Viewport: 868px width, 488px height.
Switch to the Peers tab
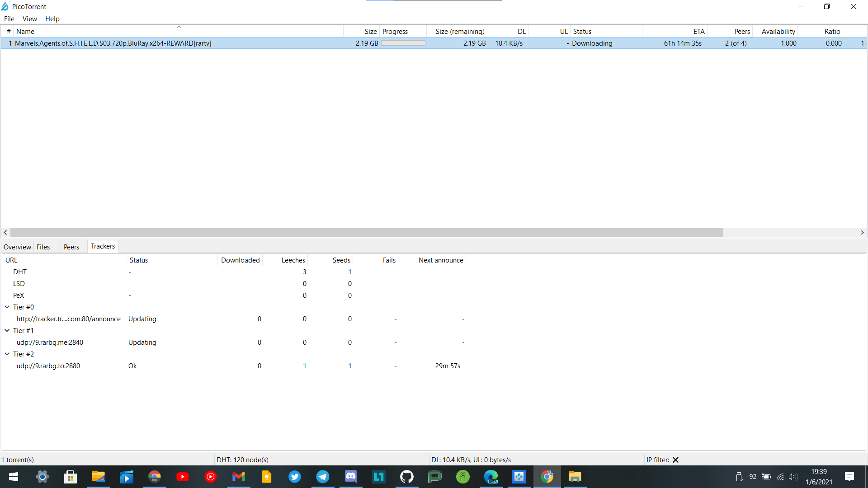(x=71, y=247)
